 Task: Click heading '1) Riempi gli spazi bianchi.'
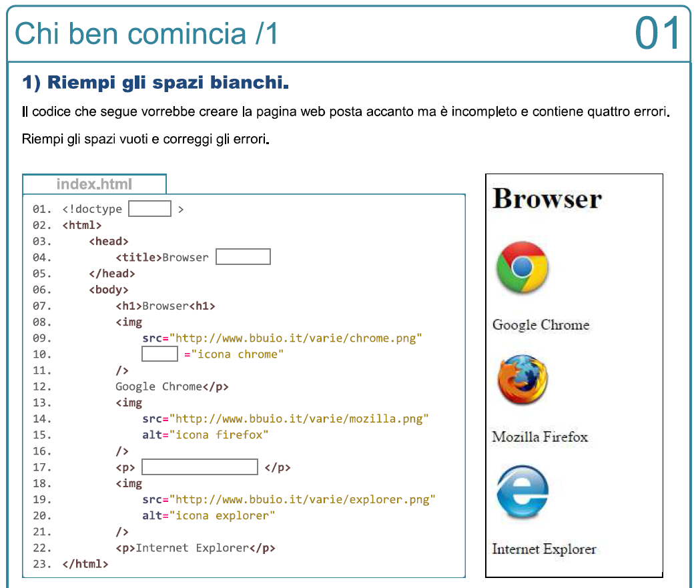coord(155,82)
